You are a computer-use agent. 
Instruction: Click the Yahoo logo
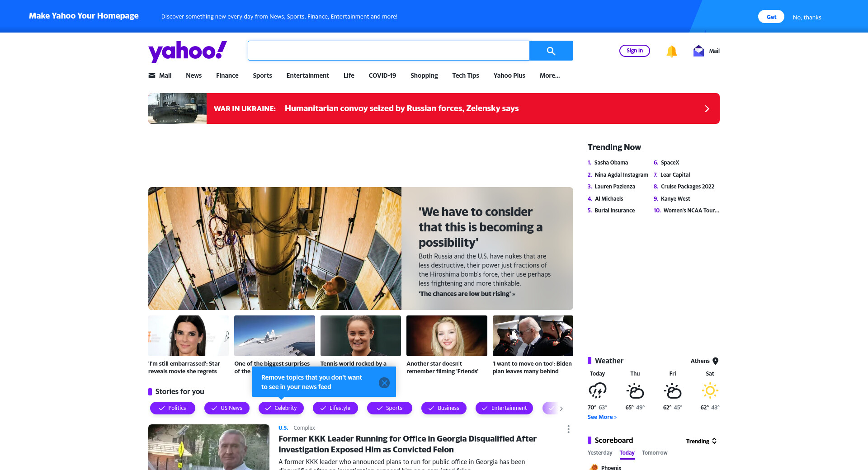[x=188, y=51]
